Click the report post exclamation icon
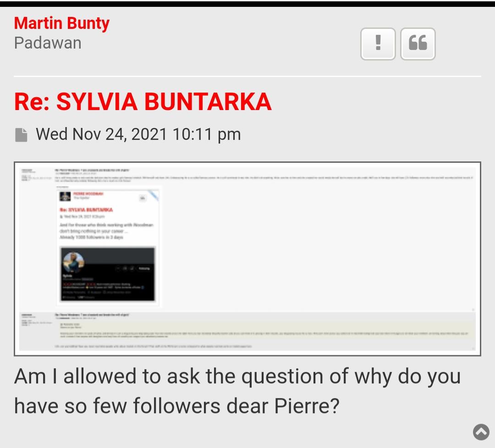The height and width of the screenshot is (448, 495). (378, 44)
